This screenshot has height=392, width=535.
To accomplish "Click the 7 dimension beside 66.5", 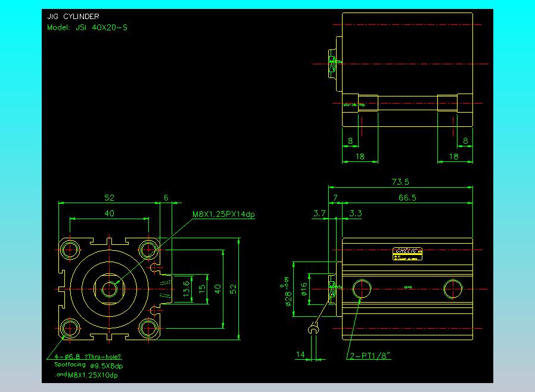I will (x=335, y=198).
